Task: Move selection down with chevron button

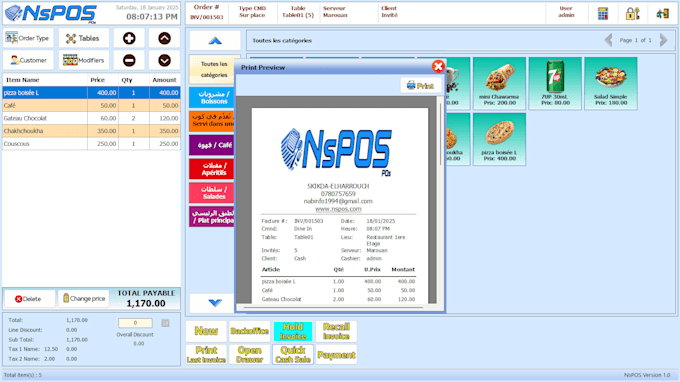Action: [x=164, y=60]
